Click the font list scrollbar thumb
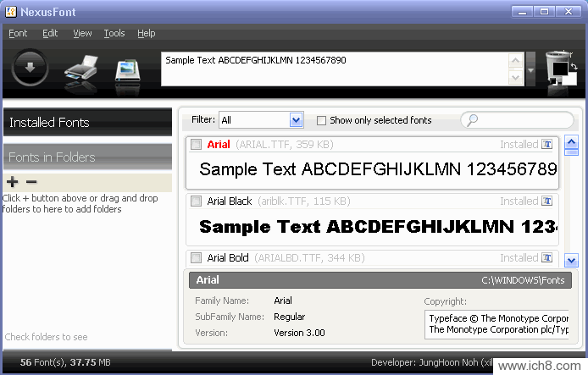The width and height of the screenshot is (588, 375). [572, 152]
